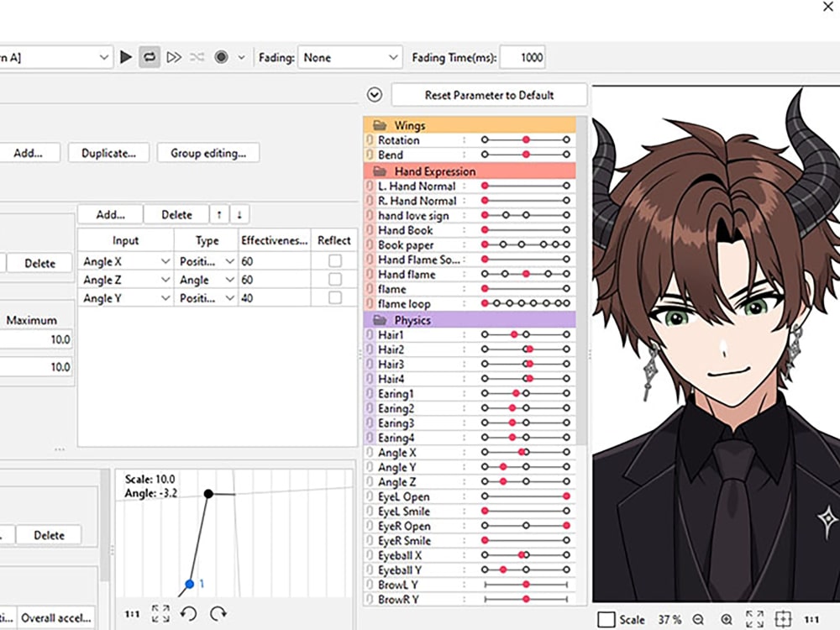Select the Eyeball X parameter
Screen dimensions: 840x630
click(400, 555)
